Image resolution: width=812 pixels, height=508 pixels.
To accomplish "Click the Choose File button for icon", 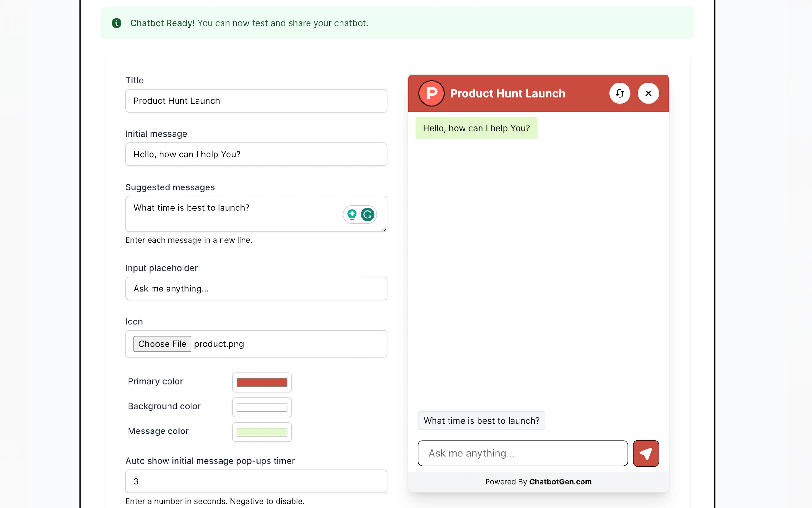I will 162,344.
